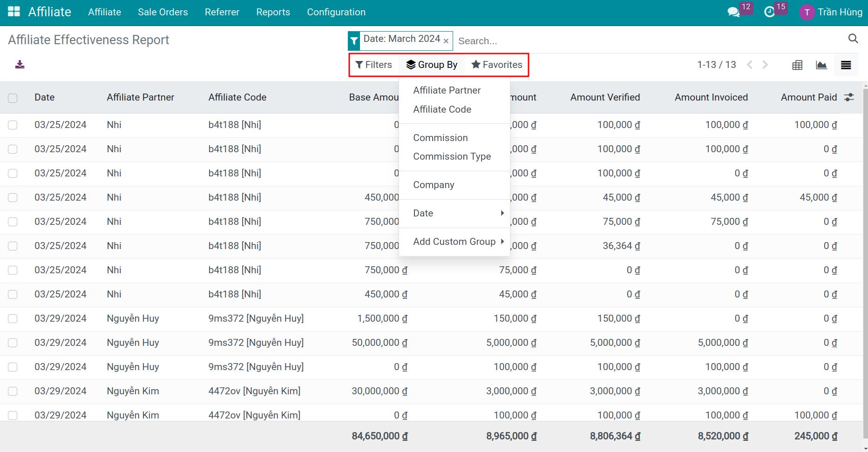
Task: Check the last Nguyễn Kim row checkbox
Action: (13, 415)
